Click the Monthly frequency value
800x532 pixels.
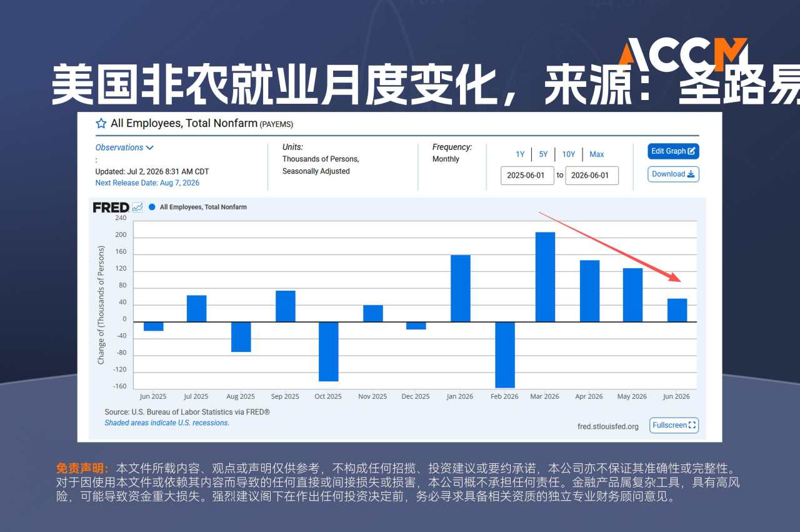[x=446, y=159]
